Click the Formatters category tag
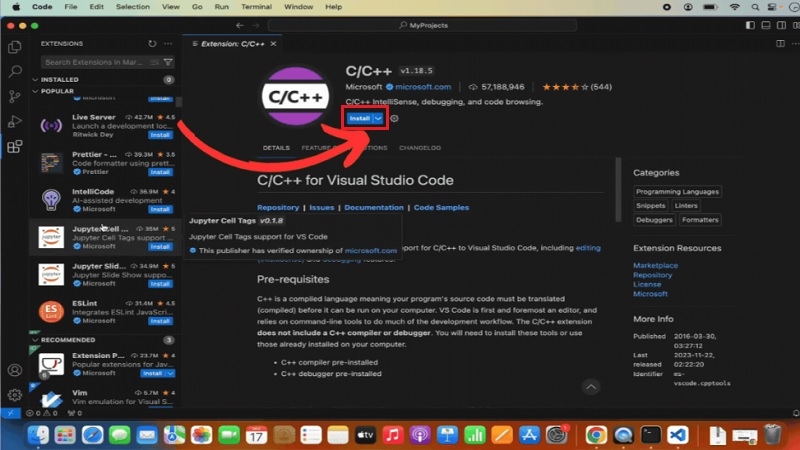This screenshot has width=800, height=450. pos(700,220)
